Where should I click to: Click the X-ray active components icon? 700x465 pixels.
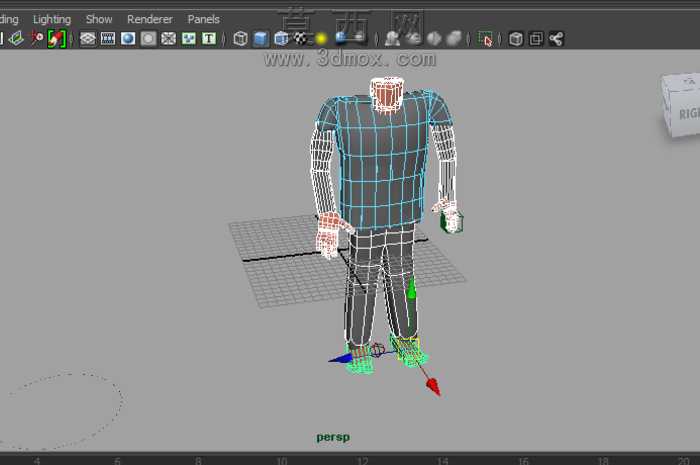pos(536,39)
